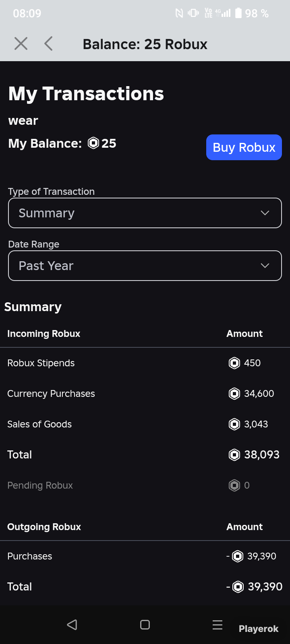Tap Robux icon beside 34,600 currency purchases

(234, 394)
